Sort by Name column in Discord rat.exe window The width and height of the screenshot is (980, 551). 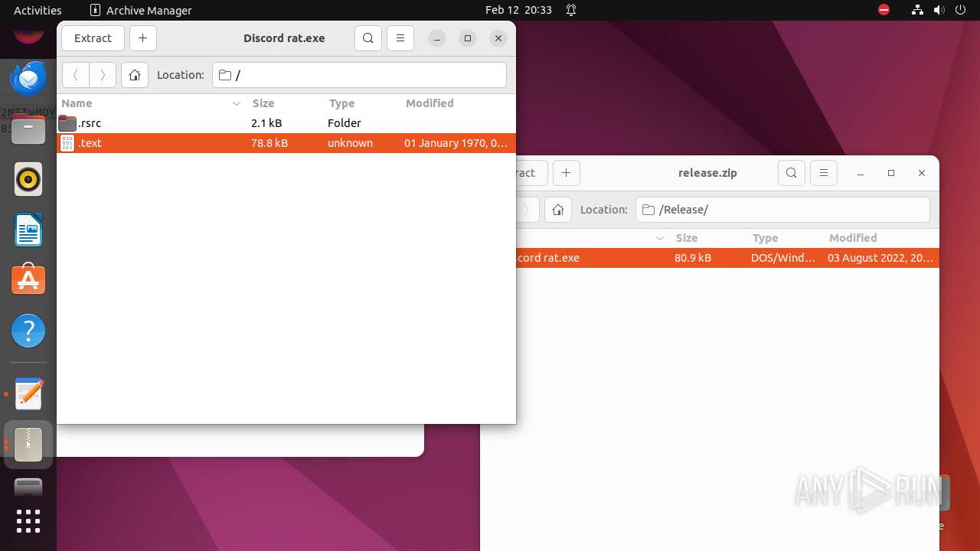(151, 103)
